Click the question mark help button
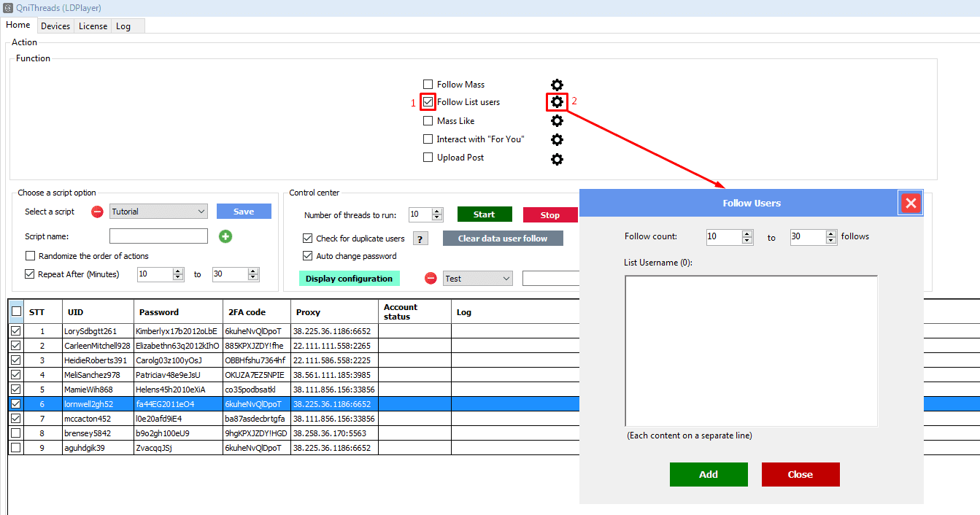This screenshot has width=980, height=515. (x=420, y=239)
